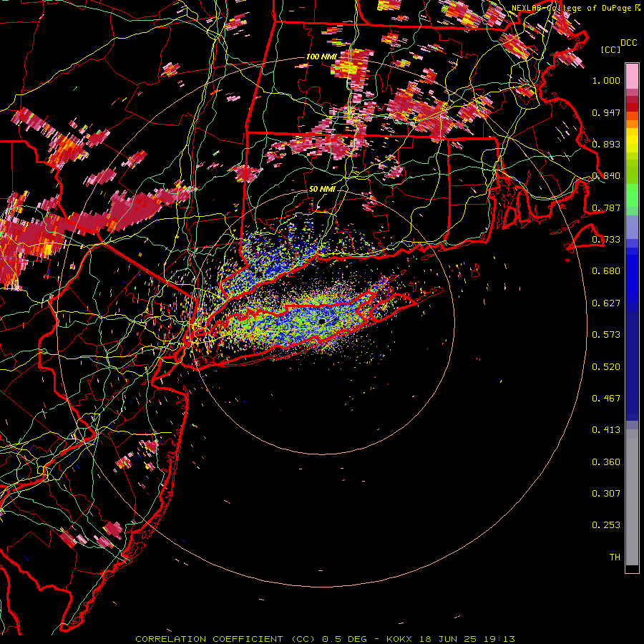This screenshot has width=644, height=644.
Task: Click the 0.680 legend value
Action: pyautogui.click(x=606, y=271)
